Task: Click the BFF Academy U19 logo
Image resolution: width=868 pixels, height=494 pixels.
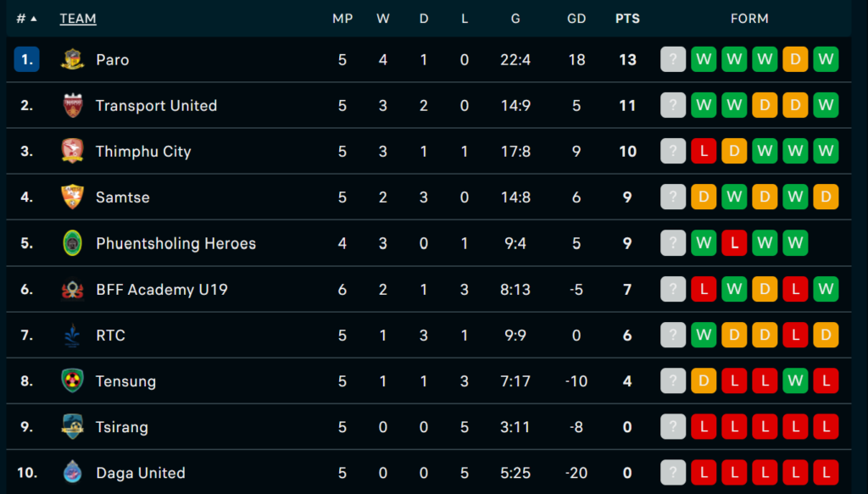Action: (x=73, y=289)
